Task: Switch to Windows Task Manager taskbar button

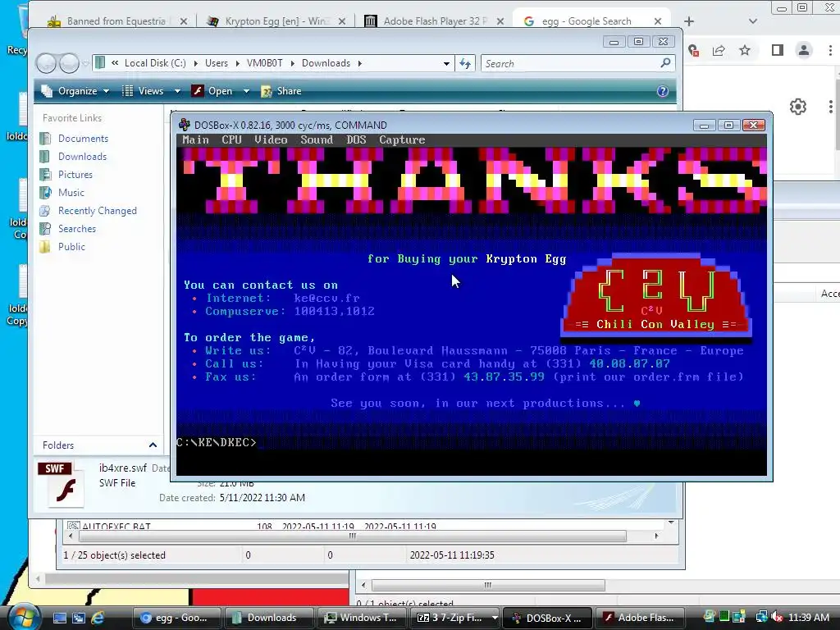Action: click(362, 618)
